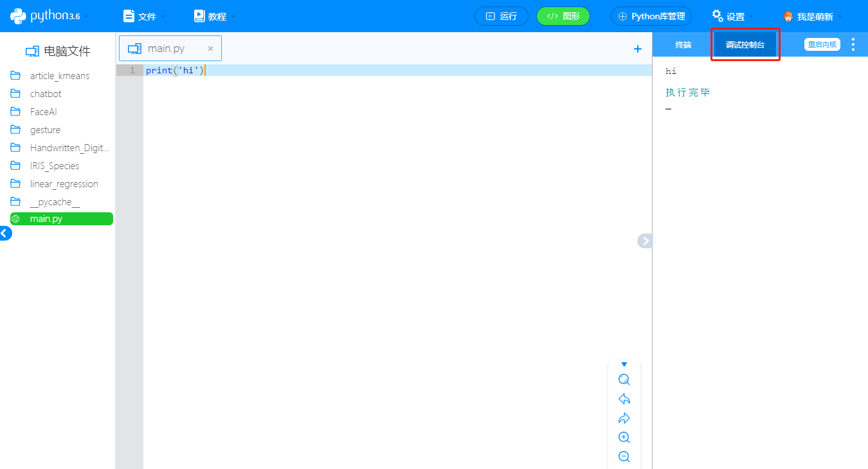The width and height of the screenshot is (868, 469).
Task: Click the zoom in icon
Action: coord(624,437)
